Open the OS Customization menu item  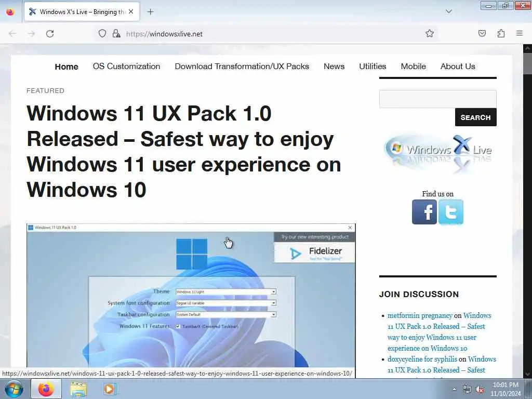(127, 66)
